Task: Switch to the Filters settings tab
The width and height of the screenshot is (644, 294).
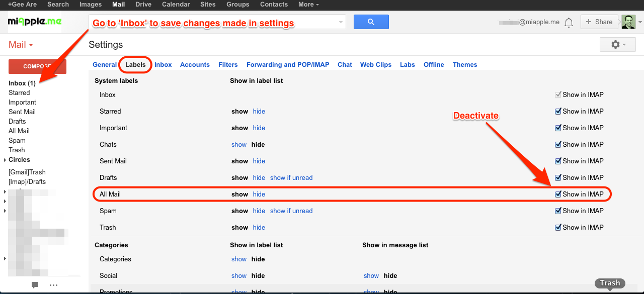Action: coord(228,65)
